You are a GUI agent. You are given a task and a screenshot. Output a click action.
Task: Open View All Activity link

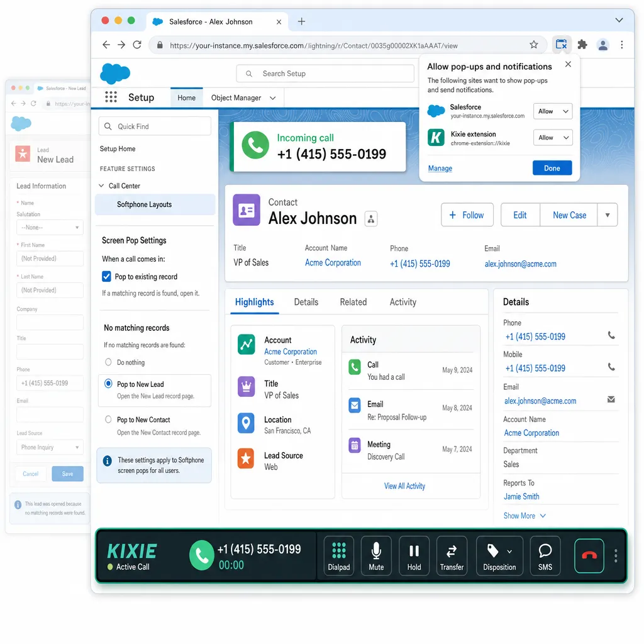pyautogui.click(x=404, y=486)
